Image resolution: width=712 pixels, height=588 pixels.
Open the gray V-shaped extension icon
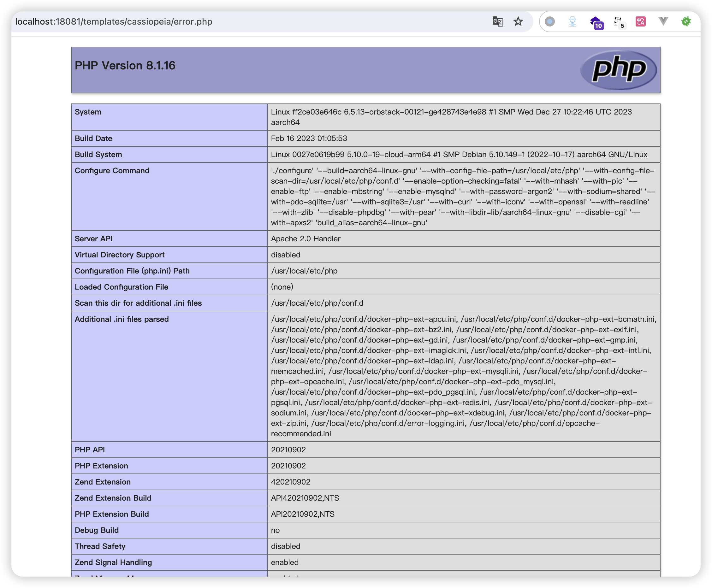[x=663, y=22]
